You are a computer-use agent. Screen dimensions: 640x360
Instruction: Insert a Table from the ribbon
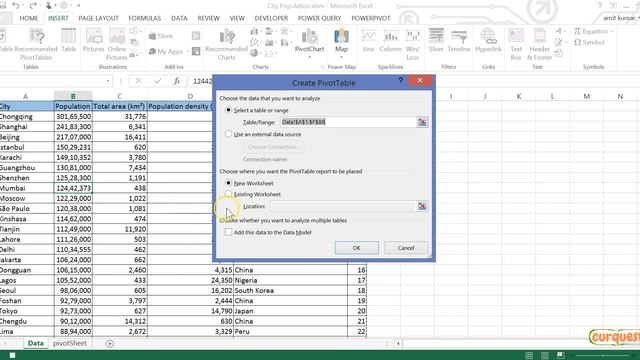point(69,41)
